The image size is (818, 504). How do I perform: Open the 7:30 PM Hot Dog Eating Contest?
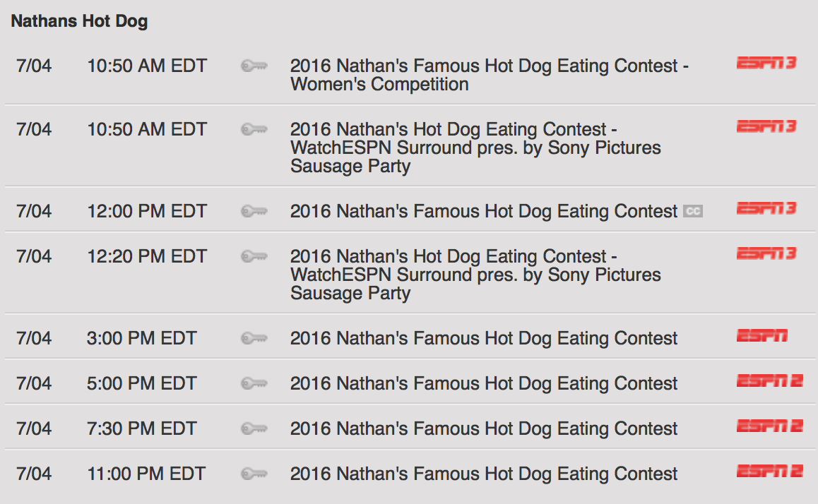pyautogui.click(x=484, y=429)
